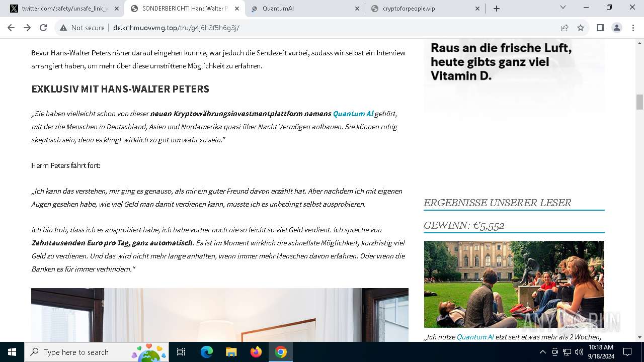The image size is (644, 362).
Task: Select the Chrome taskbar icon
Action: pyautogui.click(x=281, y=352)
